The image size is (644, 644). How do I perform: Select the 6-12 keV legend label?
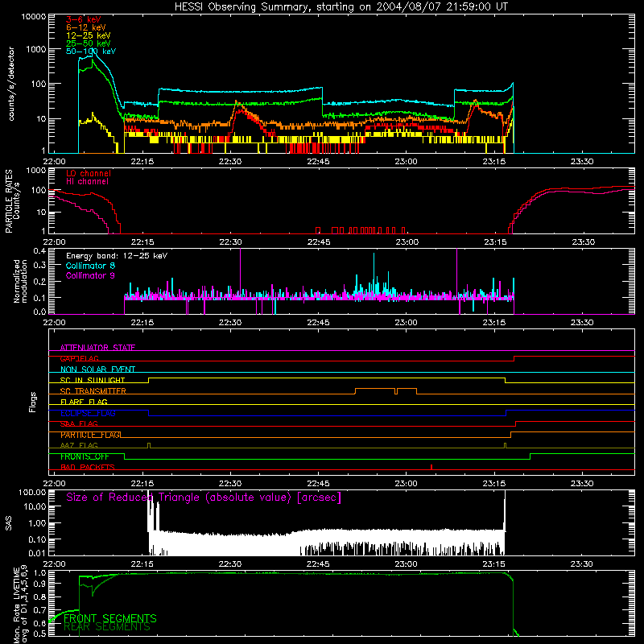tap(86, 27)
